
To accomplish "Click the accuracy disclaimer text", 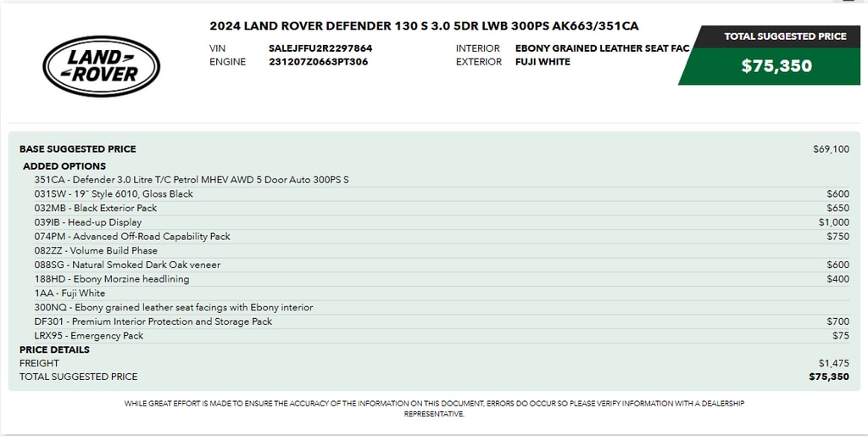I will click(434, 408).
